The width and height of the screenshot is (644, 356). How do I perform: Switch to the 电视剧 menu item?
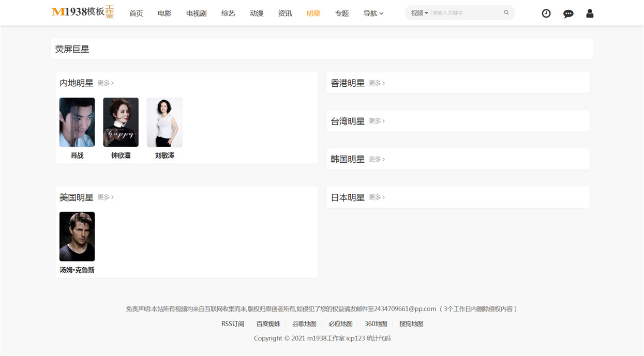pyautogui.click(x=196, y=13)
